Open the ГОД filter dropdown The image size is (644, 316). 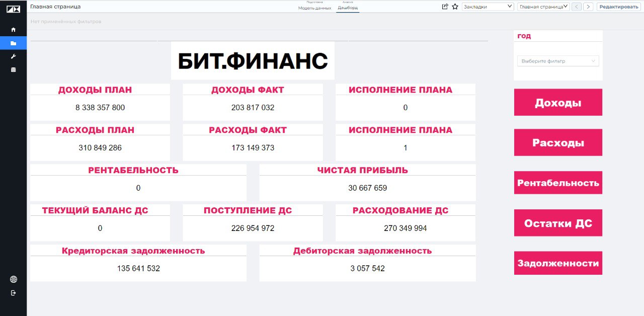[558, 61]
